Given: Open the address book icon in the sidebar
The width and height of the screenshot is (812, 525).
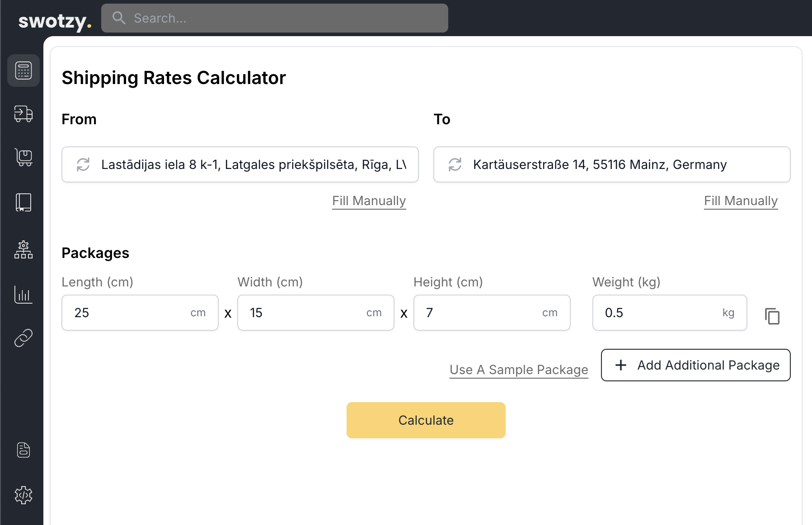Looking at the screenshot, I should pyautogui.click(x=23, y=202).
